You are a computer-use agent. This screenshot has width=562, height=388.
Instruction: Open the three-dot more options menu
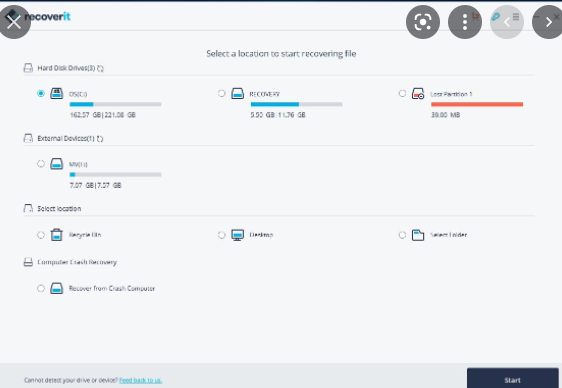click(465, 22)
